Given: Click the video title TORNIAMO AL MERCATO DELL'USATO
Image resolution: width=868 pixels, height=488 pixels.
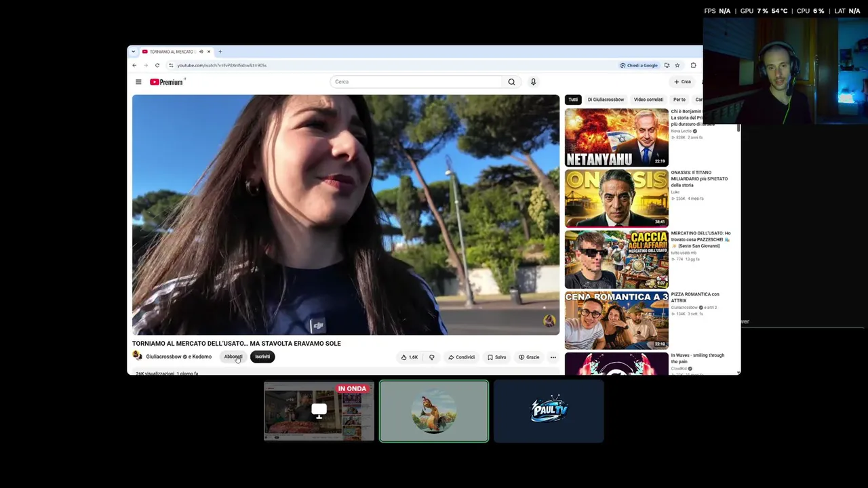Looking at the screenshot, I should [x=237, y=344].
